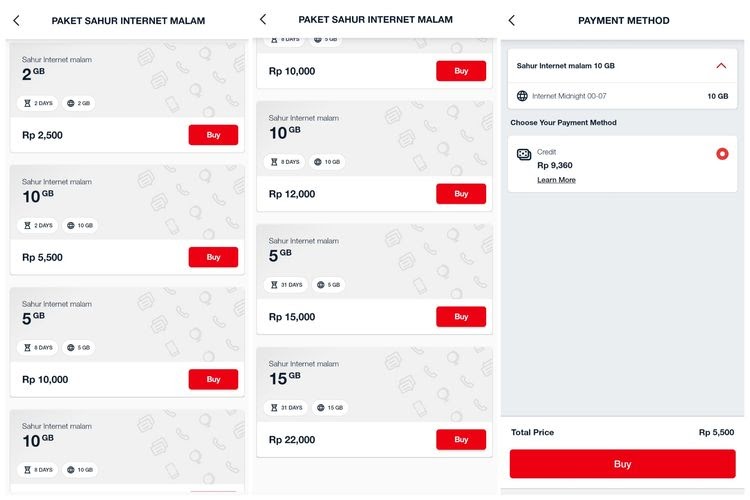Buy the Rp 12,000 10 GB package

point(460,194)
